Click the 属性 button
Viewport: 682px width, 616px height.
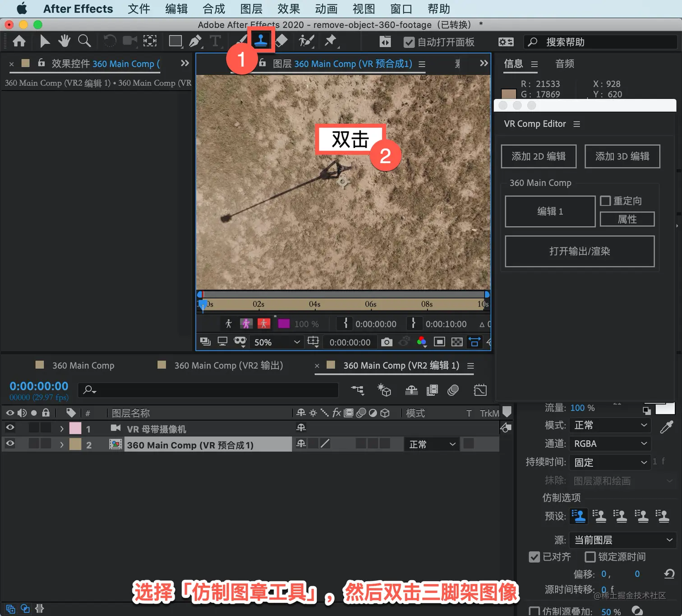(627, 219)
